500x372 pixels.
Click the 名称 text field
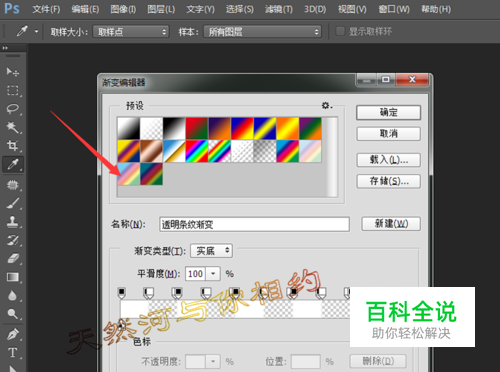[254, 224]
